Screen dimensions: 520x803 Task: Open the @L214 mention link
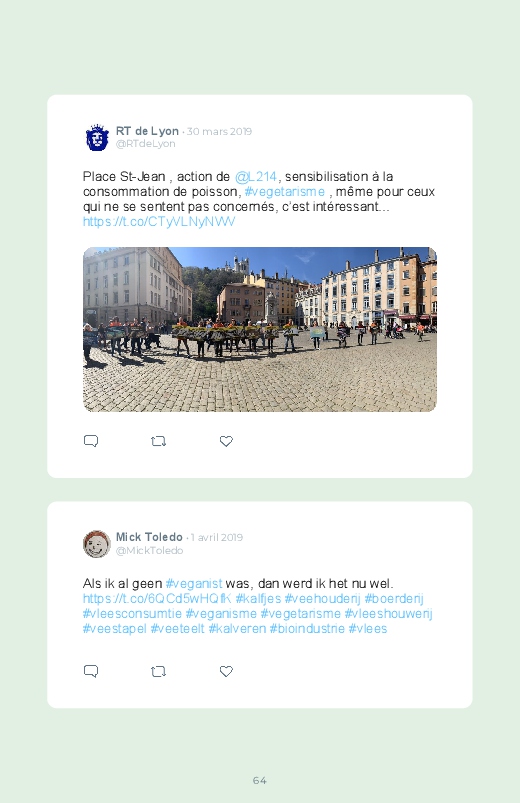[x=256, y=177]
